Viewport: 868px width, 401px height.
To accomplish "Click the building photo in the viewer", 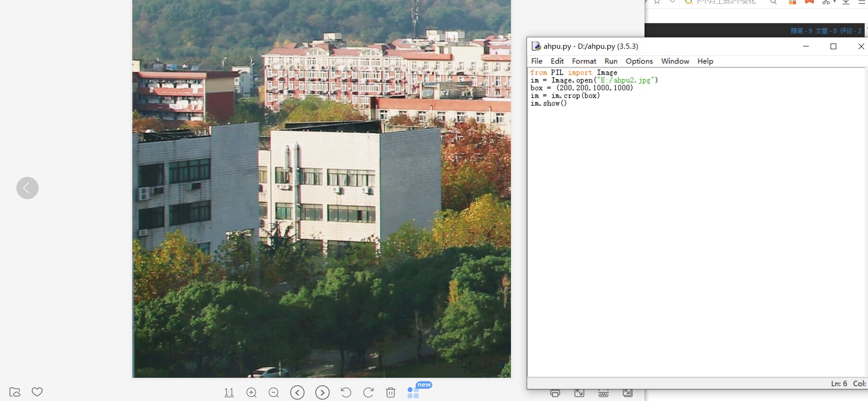I will coord(322,189).
